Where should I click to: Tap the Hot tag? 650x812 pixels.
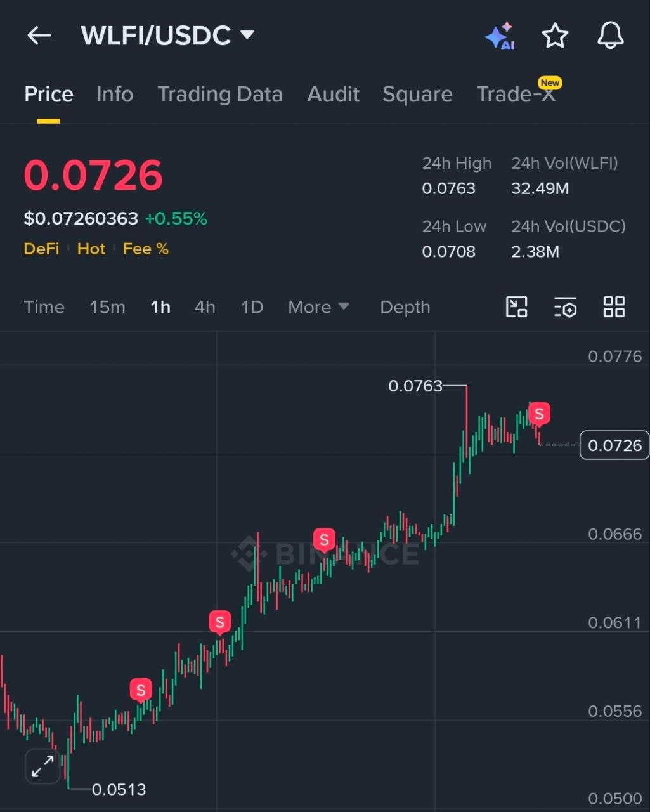(x=91, y=249)
